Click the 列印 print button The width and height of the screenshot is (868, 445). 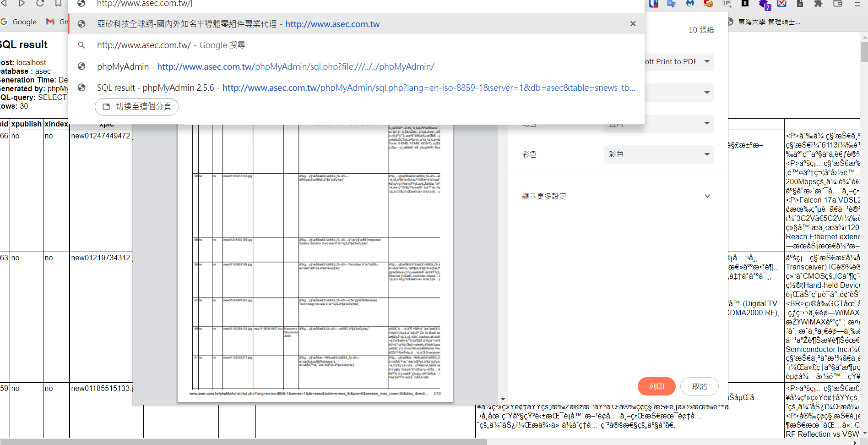(x=656, y=386)
